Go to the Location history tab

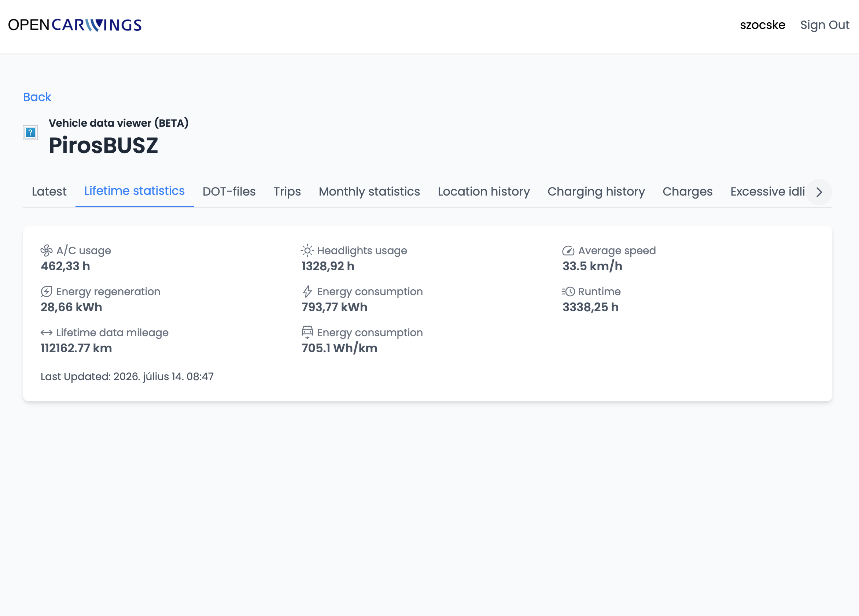coord(484,192)
